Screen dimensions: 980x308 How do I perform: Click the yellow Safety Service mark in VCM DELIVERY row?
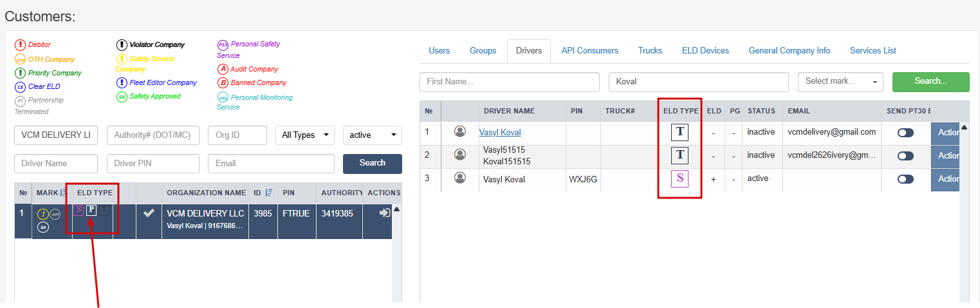(43, 215)
